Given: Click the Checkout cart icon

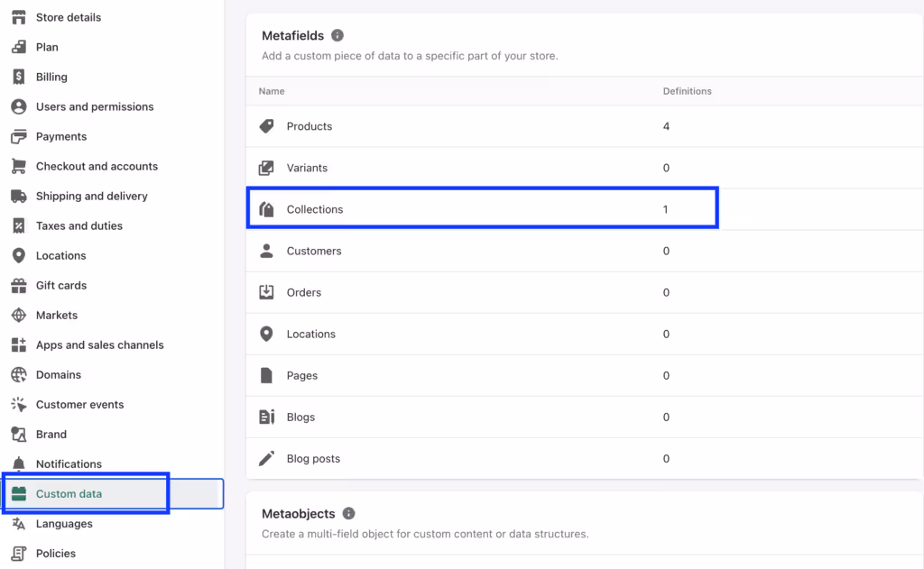Looking at the screenshot, I should (x=19, y=166).
